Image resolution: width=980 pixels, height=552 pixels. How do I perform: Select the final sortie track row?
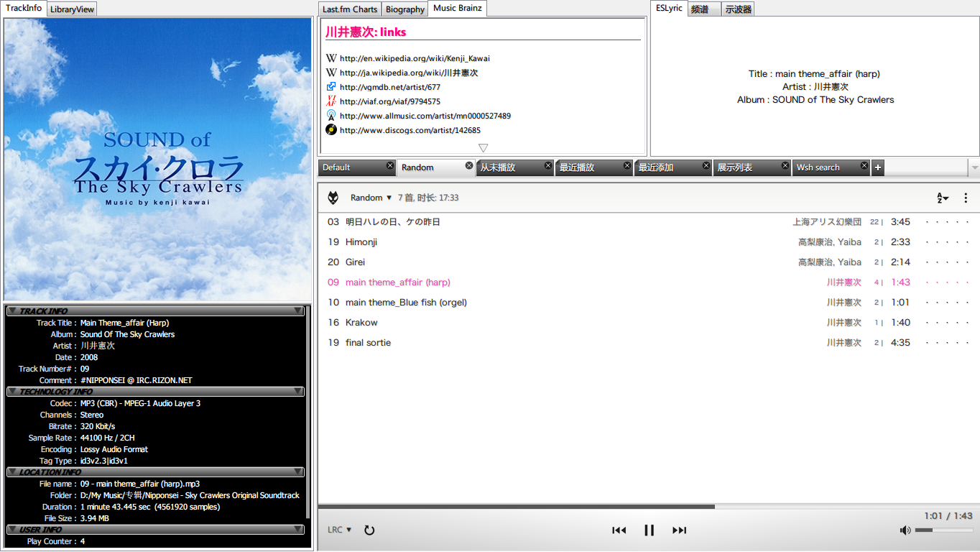tap(649, 343)
